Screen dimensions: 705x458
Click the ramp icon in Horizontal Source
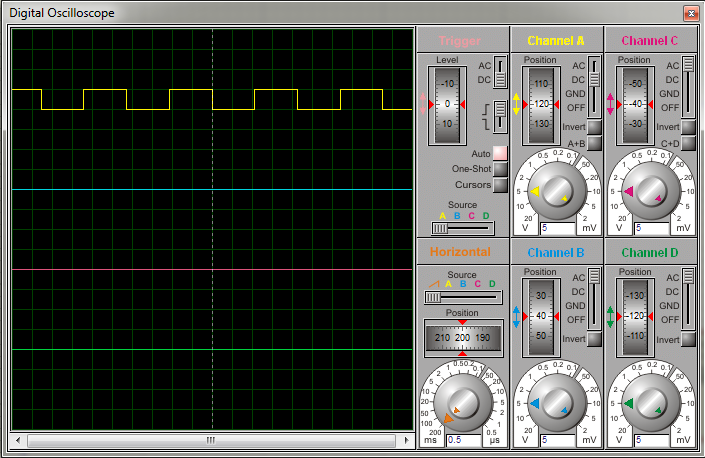(434, 284)
